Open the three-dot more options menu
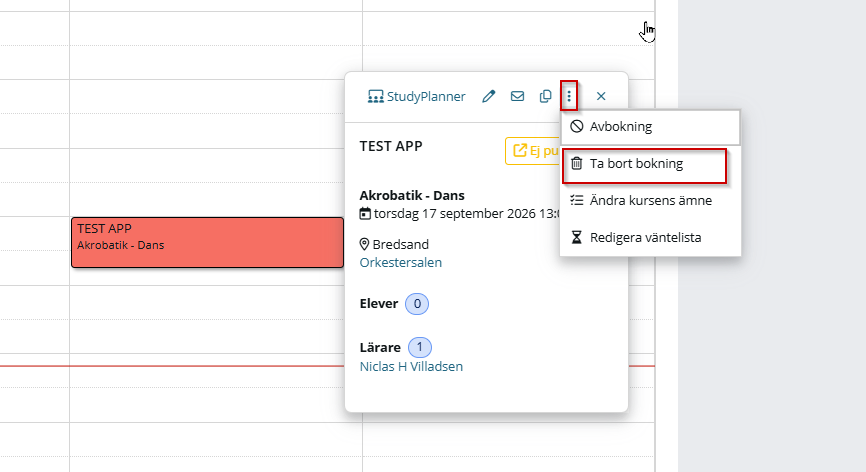866x472 pixels. [569, 97]
